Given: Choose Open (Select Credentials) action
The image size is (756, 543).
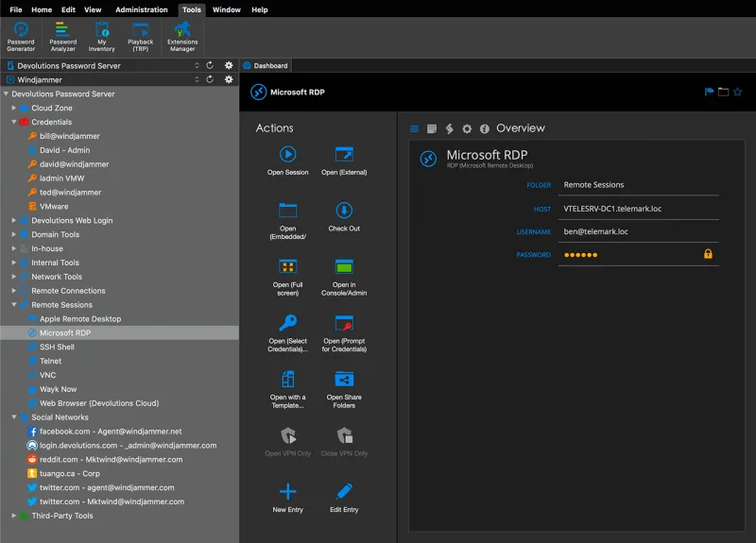Looking at the screenshot, I should tap(288, 333).
